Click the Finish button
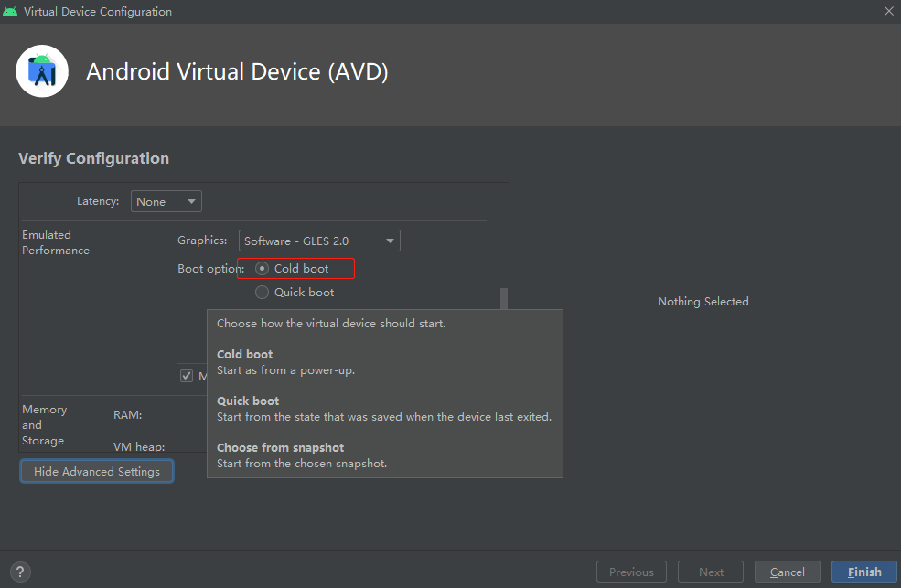 pyautogui.click(x=864, y=572)
